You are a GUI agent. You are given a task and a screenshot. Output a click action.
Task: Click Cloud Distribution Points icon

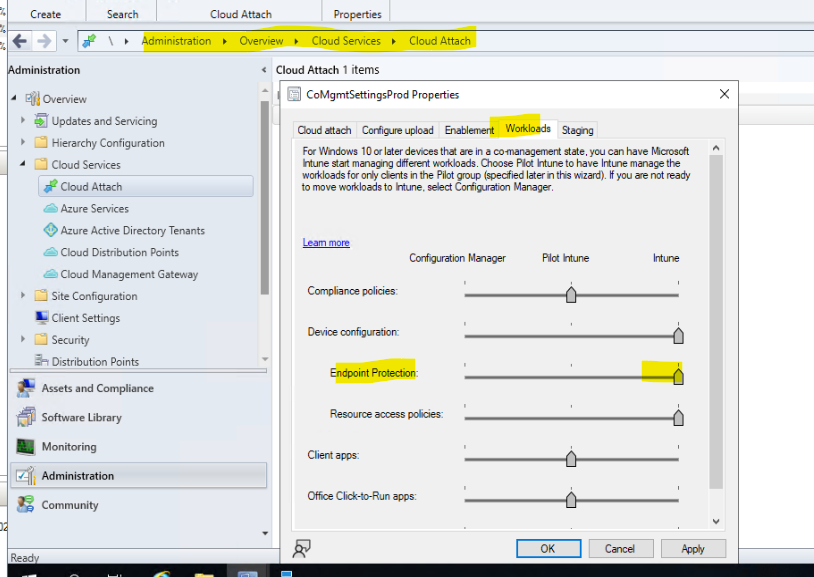50,252
